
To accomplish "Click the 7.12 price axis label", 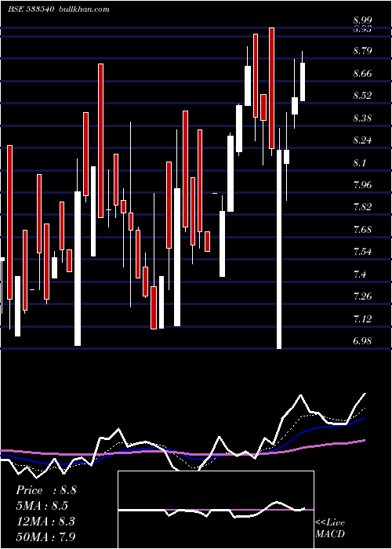I will point(362,319).
